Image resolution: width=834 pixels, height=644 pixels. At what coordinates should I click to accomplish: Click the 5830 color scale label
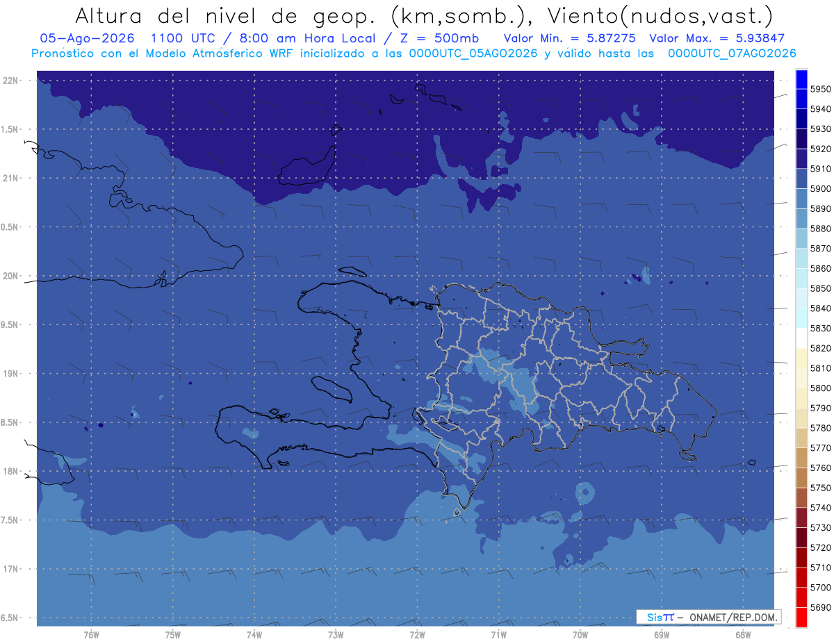[x=821, y=328]
